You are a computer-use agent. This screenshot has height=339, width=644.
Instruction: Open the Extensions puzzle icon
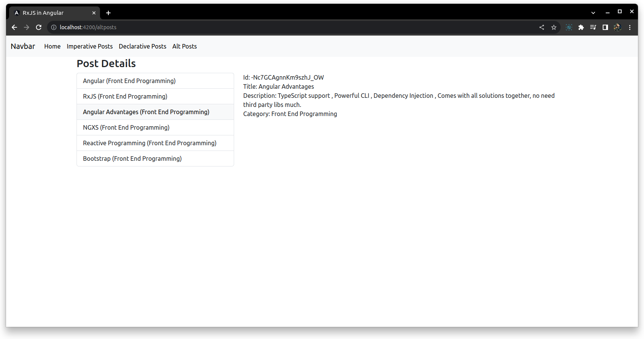pos(581,27)
